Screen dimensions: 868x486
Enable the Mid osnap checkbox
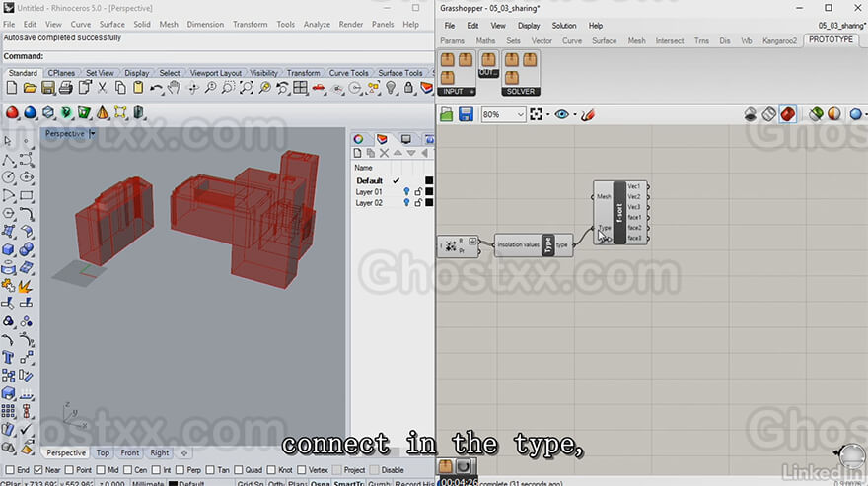(101, 470)
